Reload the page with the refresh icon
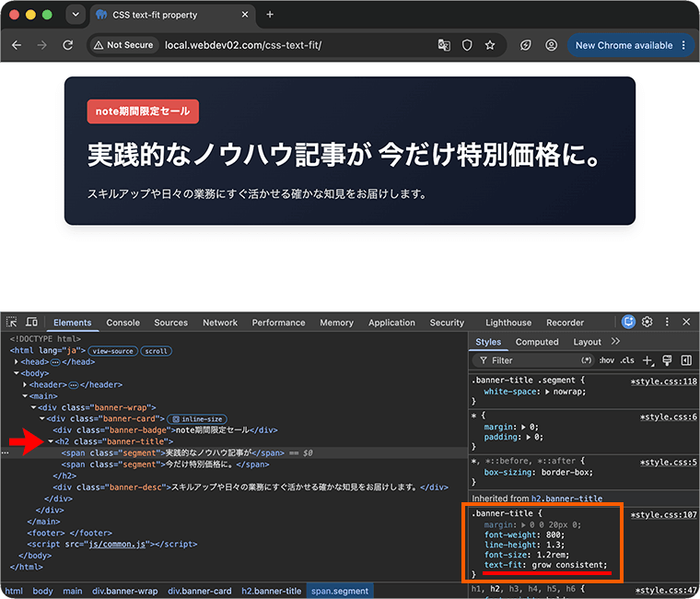 click(67, 45)
